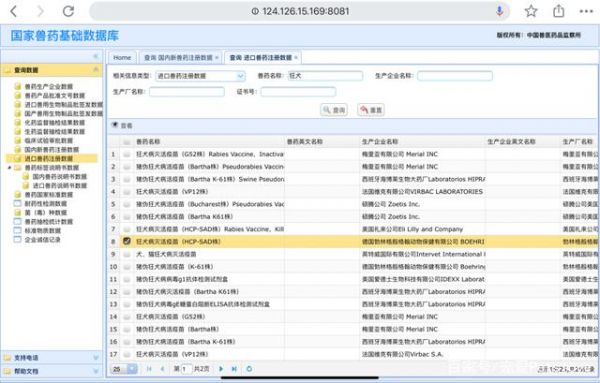This screenshot has height=383, width=600.
Task: Check the row 1 checkbox (G52株 Rabies Vaccine)
Action: 127,154
